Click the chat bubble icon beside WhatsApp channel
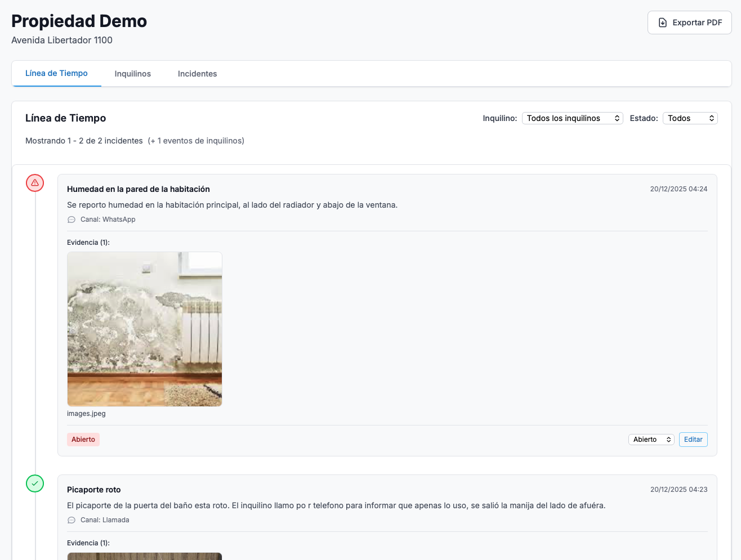Viewport: 741px width, 560px height. coord(72,220)
